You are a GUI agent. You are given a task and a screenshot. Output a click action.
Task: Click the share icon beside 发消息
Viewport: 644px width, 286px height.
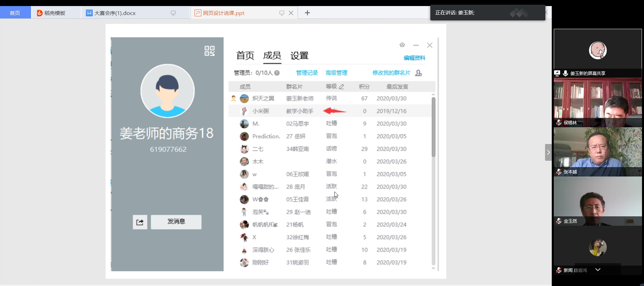tap(140, 222)
